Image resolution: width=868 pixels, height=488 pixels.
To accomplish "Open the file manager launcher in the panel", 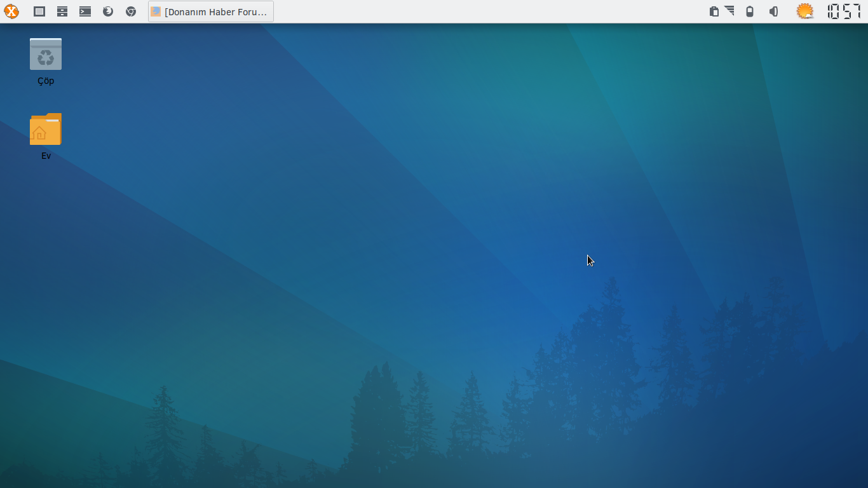I will point(62,11).
